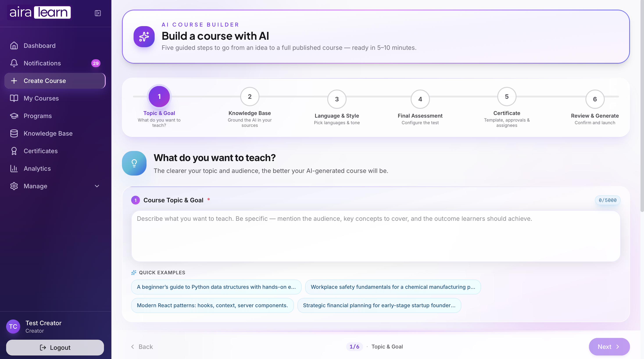The width and height of the screenshot is (644, 359).
Task: Click the aira learn logo
Action: click(39, 12)
